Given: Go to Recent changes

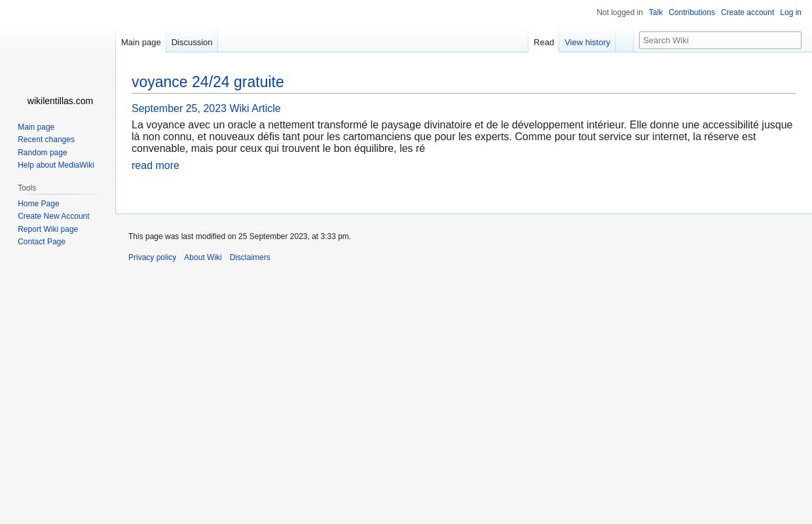Looking at the screenshot, I should 46,140.
